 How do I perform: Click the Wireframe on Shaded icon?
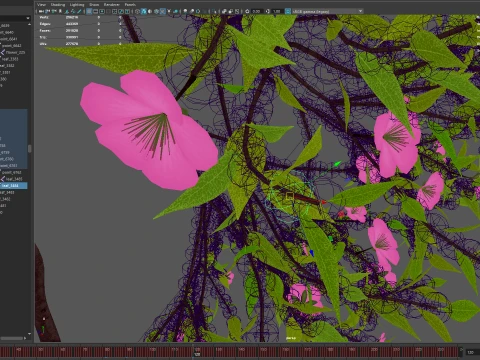[156, 11]
